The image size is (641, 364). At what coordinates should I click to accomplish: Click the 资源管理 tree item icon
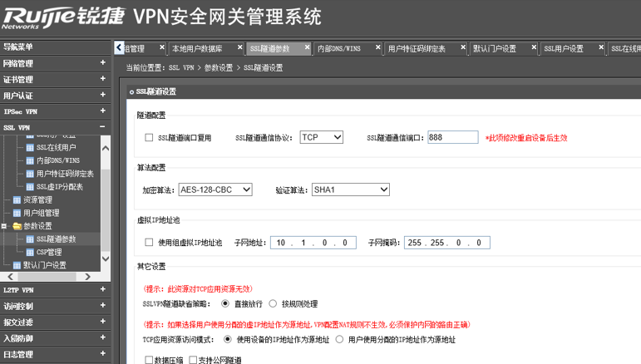[16, 199]
